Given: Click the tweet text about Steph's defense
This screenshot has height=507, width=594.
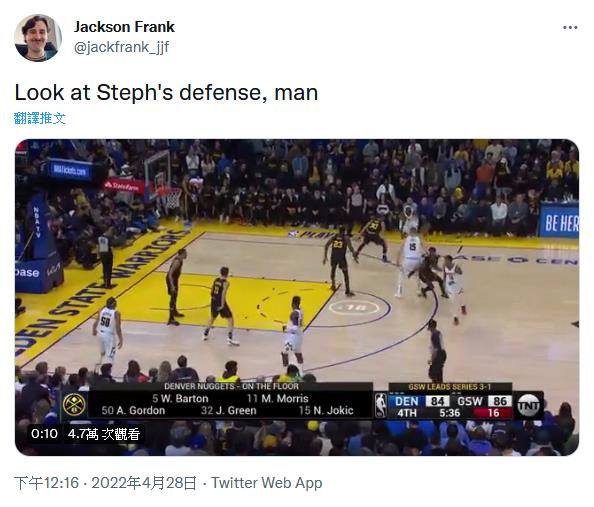Looking at the screenshot, I should tap(166, 92).
